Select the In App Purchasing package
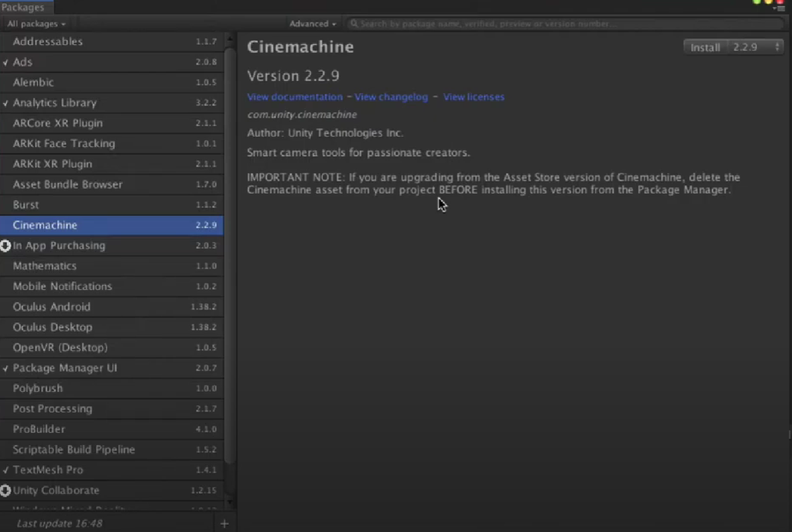792x532 pixels. click(112, 245)
